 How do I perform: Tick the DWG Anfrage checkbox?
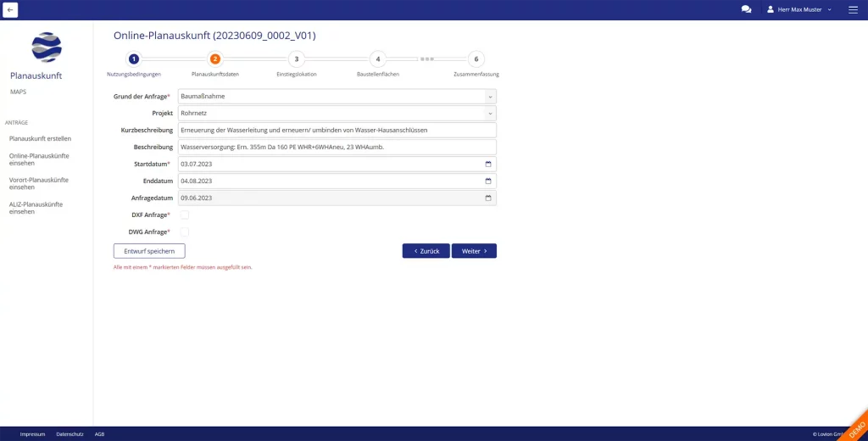(184, 232)
